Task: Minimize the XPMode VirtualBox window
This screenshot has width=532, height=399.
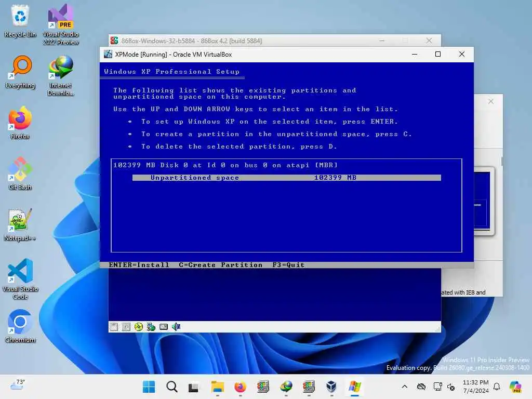Action: point(415,54)
